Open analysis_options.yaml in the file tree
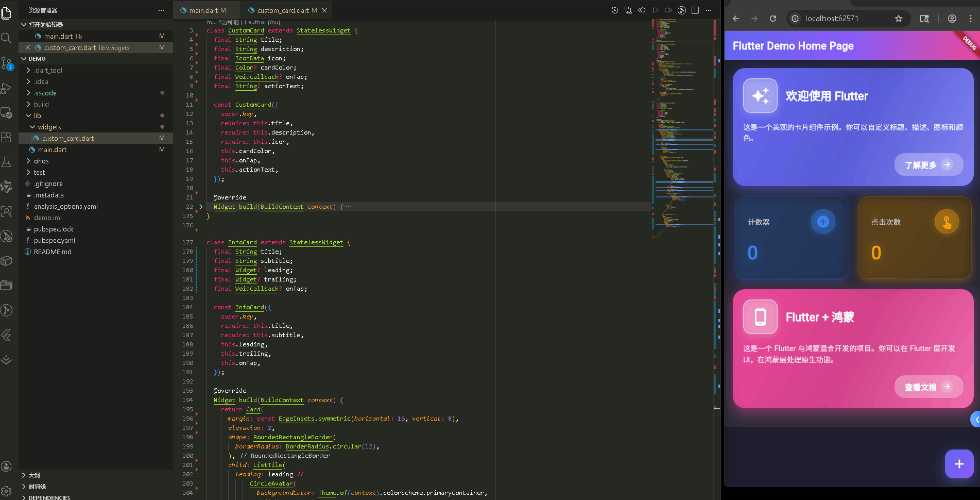 66,207
